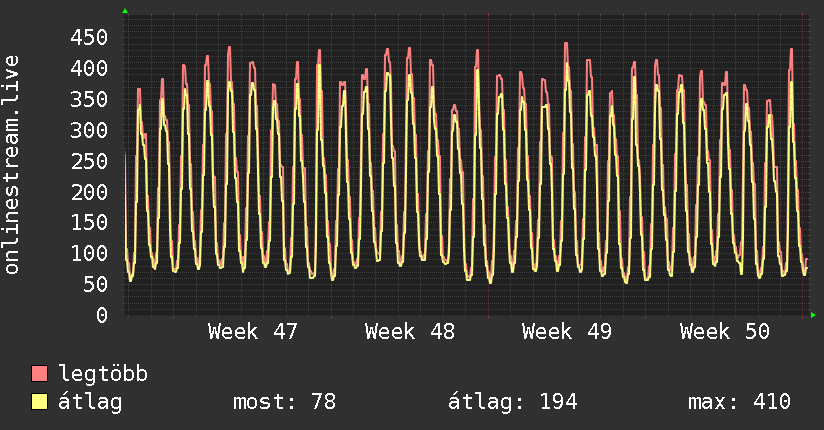
Task: Click the 400 y-axis label
Action: (x=89, y=68)
